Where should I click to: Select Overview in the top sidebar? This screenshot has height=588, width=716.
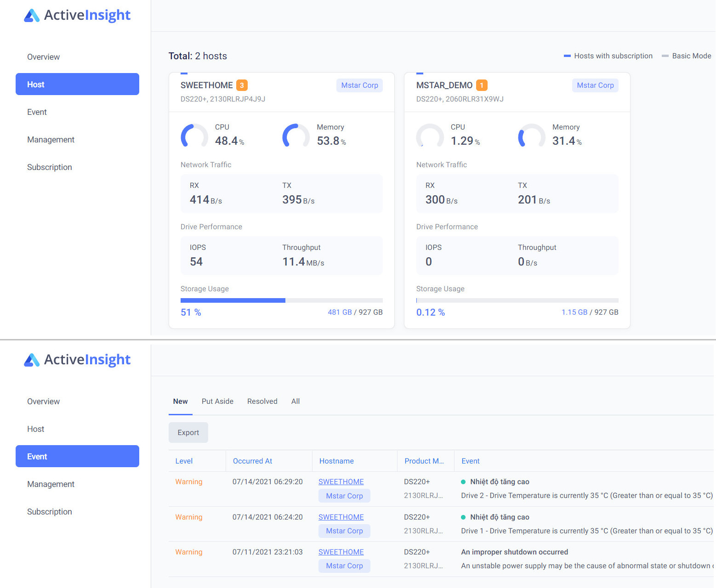point(43,57)
